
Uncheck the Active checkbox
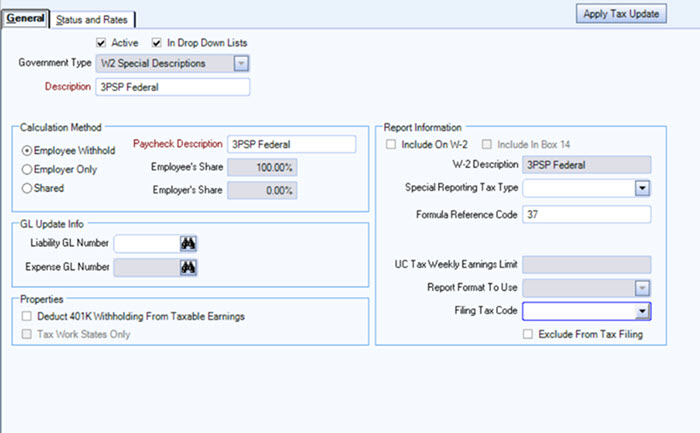pos(101,43)
